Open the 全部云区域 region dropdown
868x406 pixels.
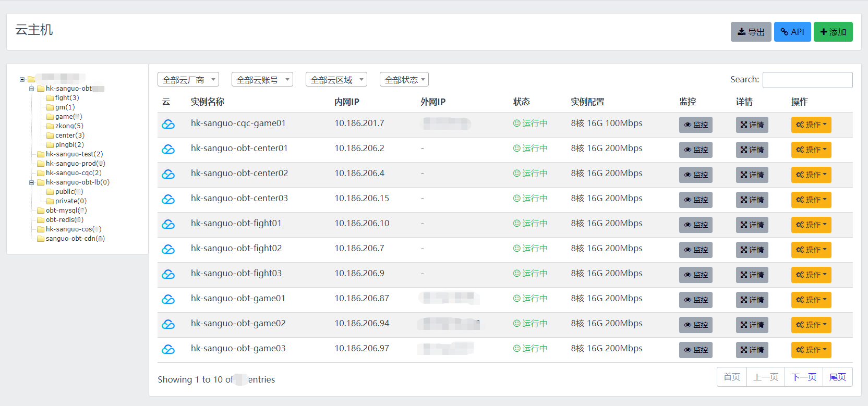coord(336,80)
